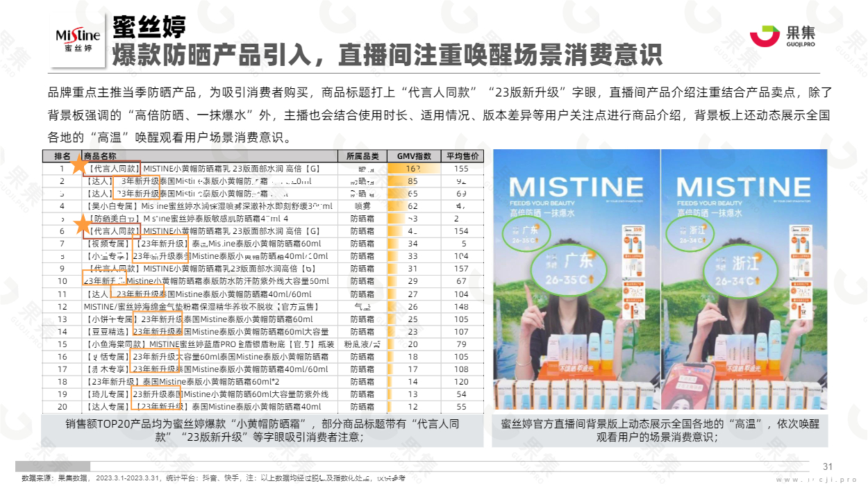Click the page number 31
Screen dimensions: 868x488
827,466
